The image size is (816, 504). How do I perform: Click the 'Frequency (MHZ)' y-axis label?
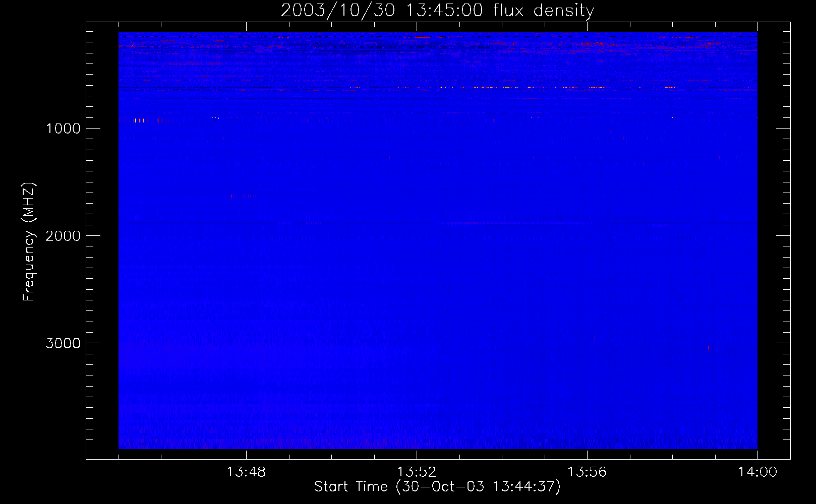coord(29,242)
